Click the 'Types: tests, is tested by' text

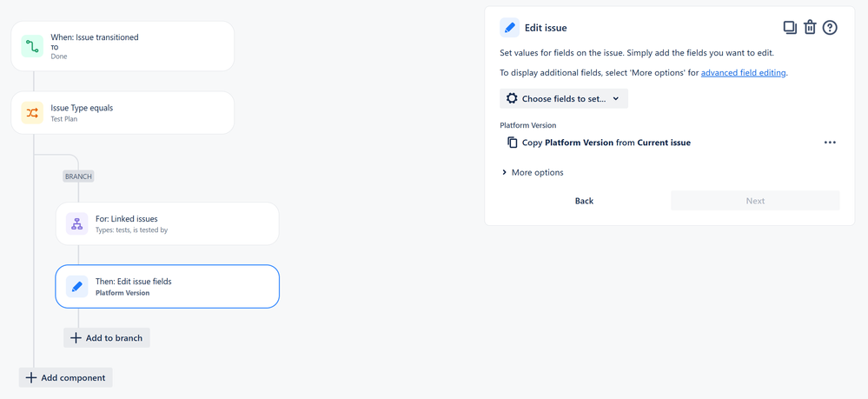click(x=131, y=230)
